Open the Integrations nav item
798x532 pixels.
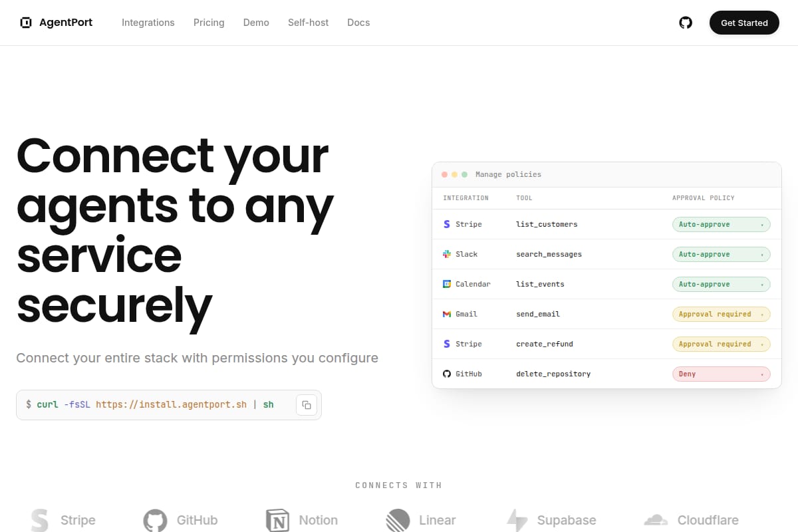coord(148,23)
